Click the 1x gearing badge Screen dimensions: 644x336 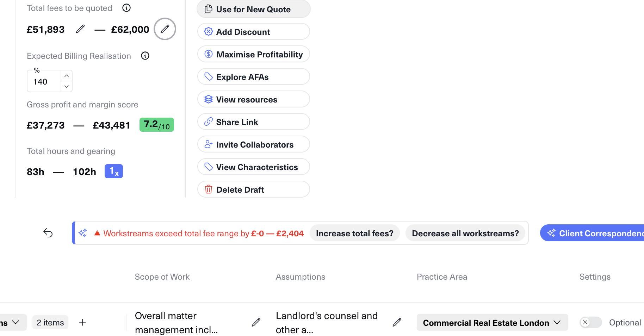click(x=113, y=171)
